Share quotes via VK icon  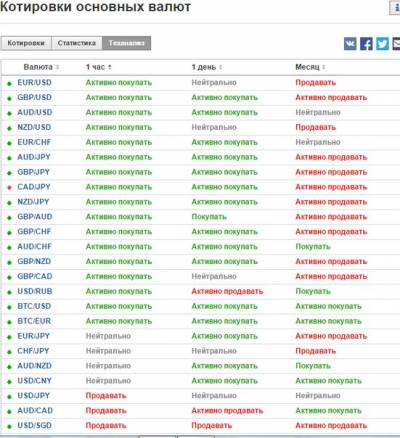coord(350,44)
